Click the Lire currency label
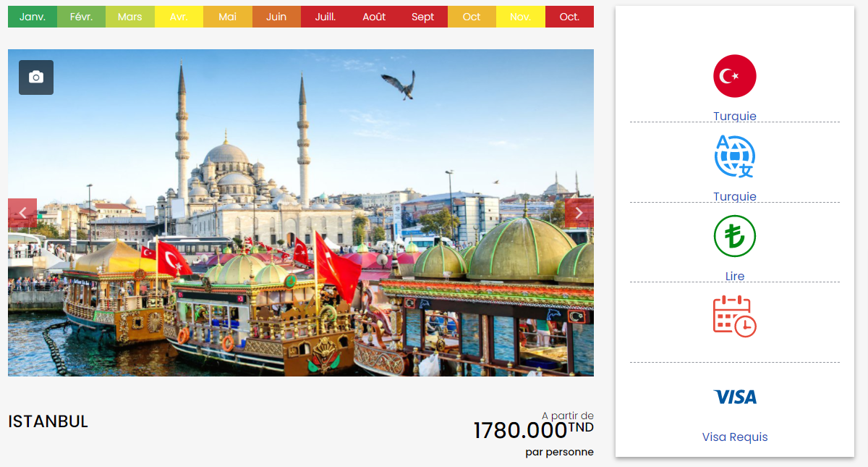The width and height of the screenshot is (868, 467). (x=735, y=276)
